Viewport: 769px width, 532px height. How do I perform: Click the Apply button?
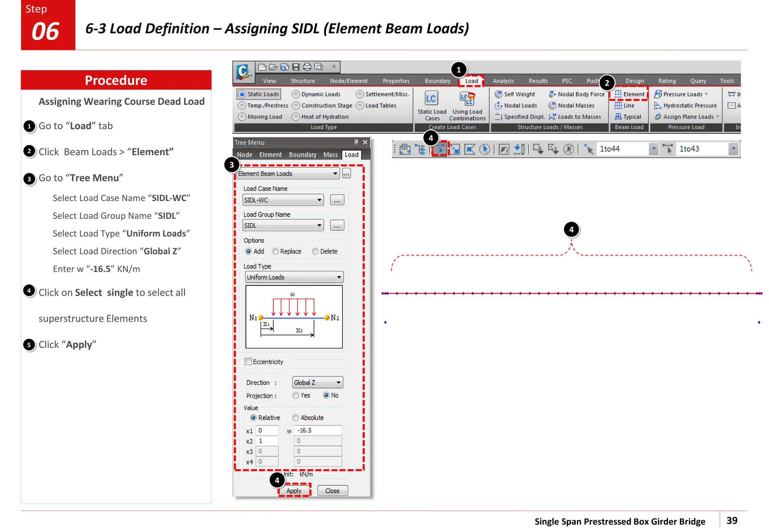pyautogui.click(x=294, y=491)
